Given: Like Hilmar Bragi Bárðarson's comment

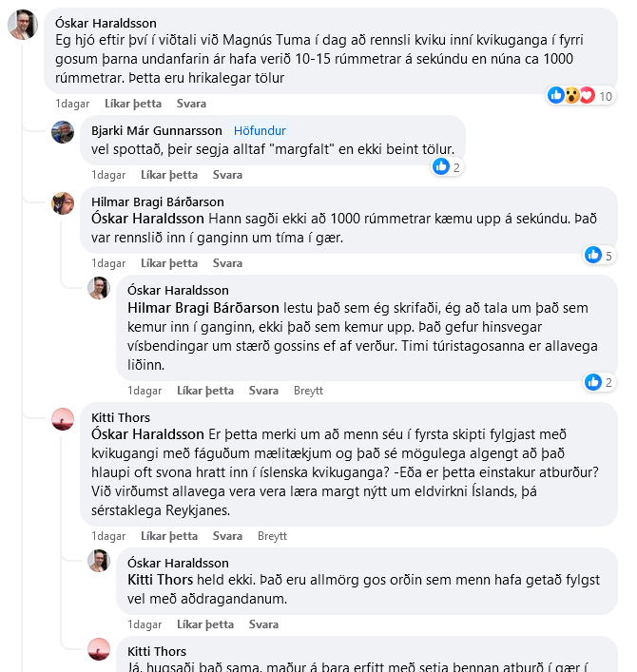Looking at the screenshot, I should pyautogui.click(x=169, y=263).
